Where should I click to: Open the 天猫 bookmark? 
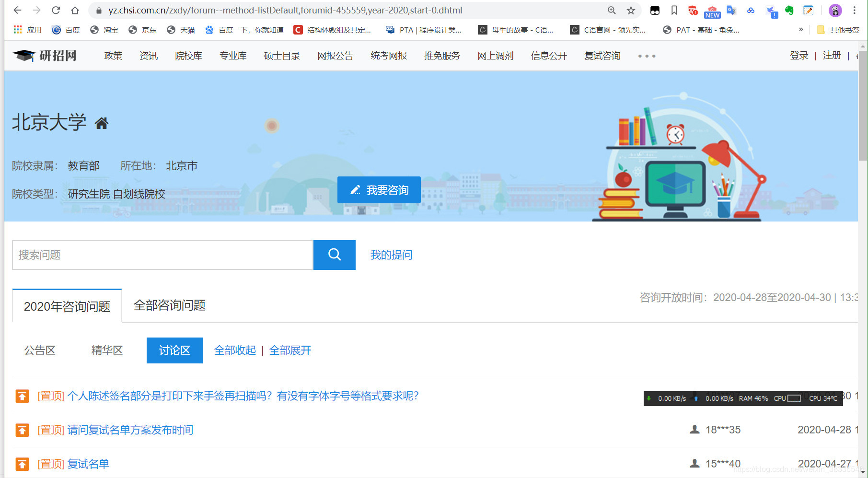coord(181,30)
